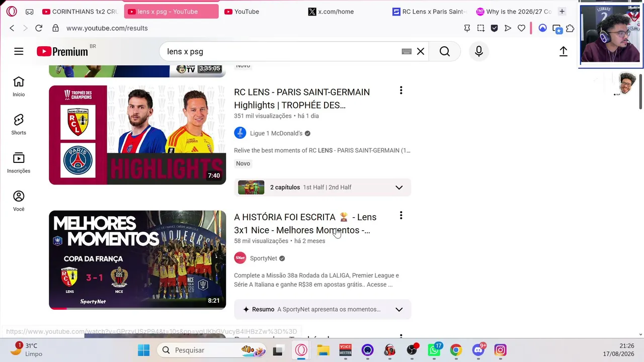Add page to bookmarks with heart icon
Viewport: 644px width, 362px height.
tap(522, 28)
